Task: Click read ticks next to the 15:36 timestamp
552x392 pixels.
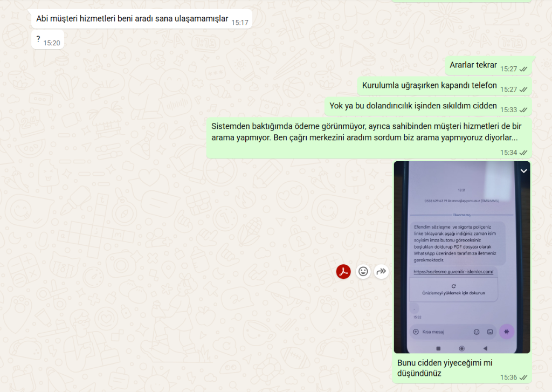Action: tap(523, 377)
